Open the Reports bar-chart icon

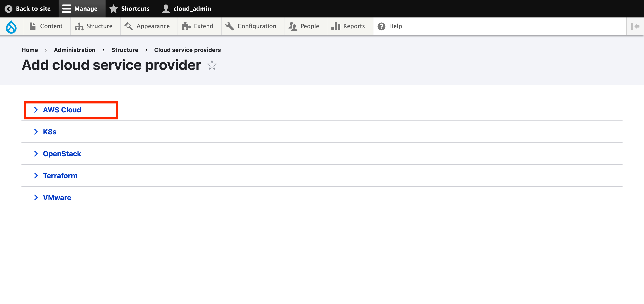coord(336,26)
